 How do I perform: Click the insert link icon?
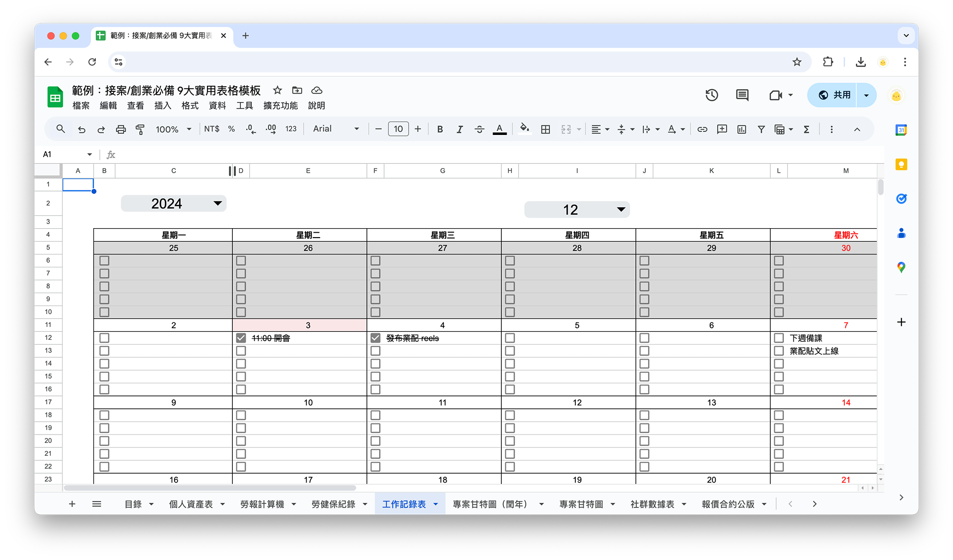pos(702,129)
